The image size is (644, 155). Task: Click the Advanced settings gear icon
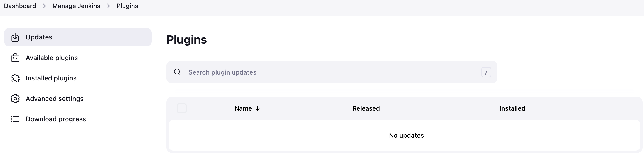[x=15, y=99]
